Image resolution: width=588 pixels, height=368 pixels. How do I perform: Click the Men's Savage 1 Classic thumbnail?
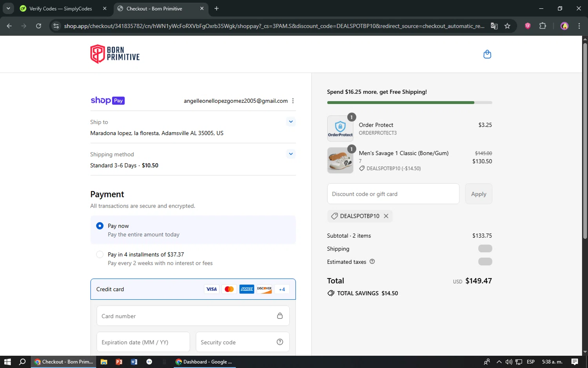[340, 160]
